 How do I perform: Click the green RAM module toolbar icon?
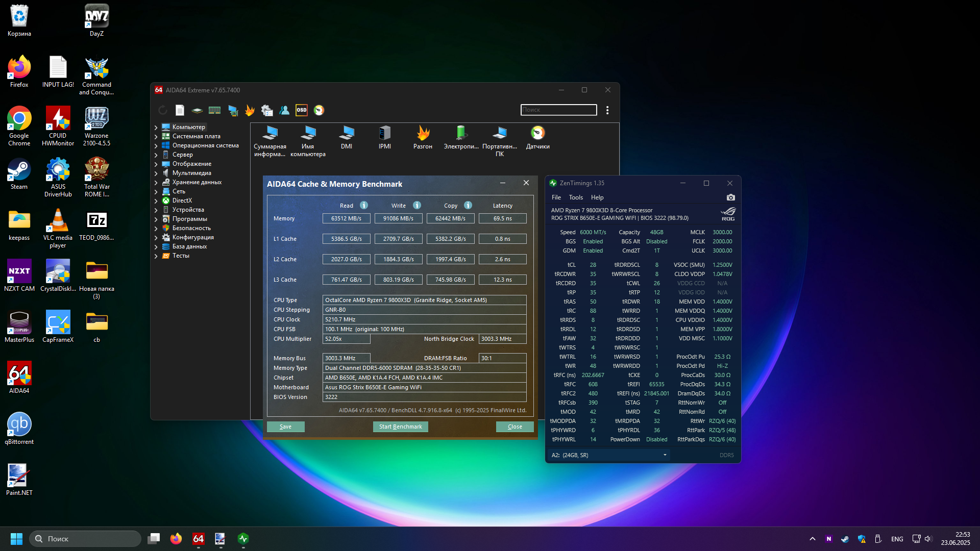click(x=215, y=110)
